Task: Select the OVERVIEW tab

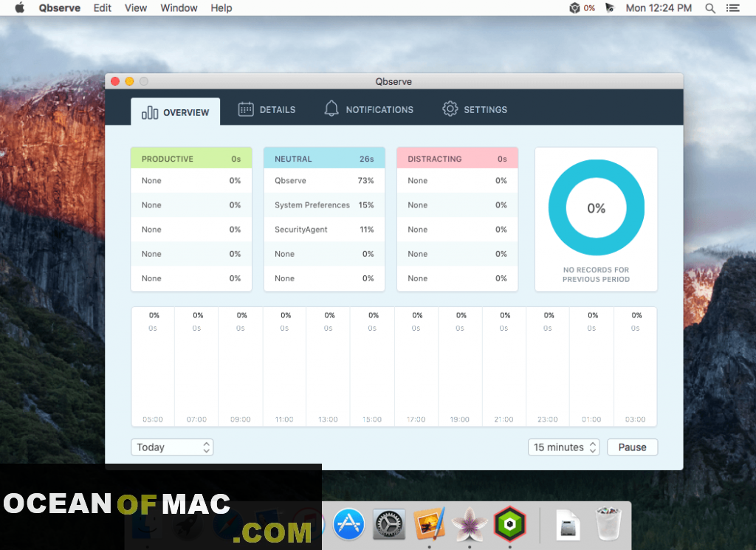Action: 176,111
